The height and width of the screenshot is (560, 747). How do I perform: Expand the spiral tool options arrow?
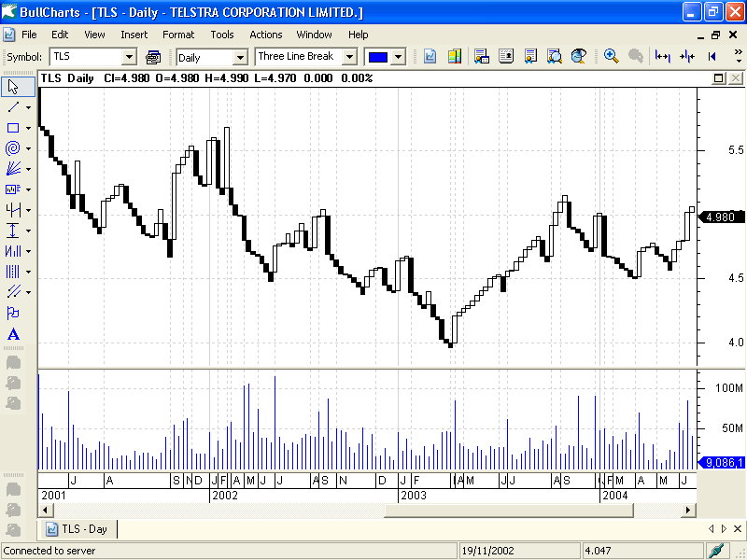click(29, 148)
